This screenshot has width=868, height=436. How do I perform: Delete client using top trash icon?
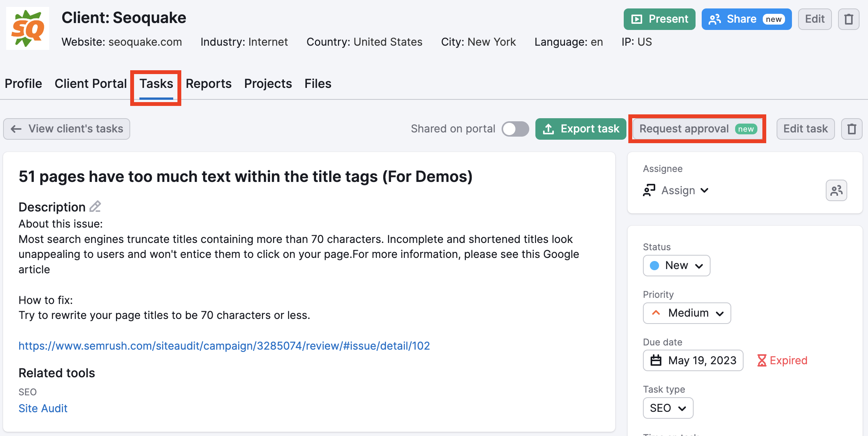(848, 19)
